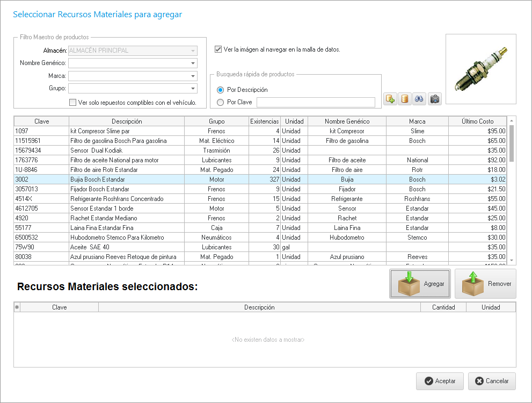Click the quick search text field

pyautogui.click(x=316, y=102)
